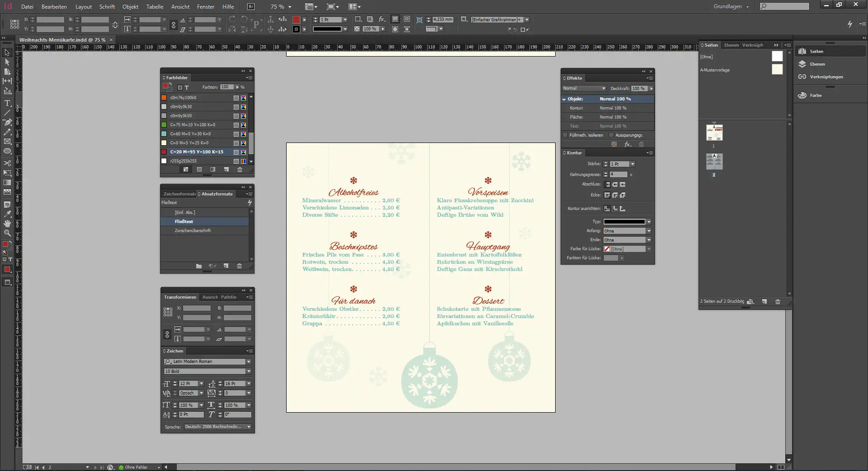Click the fx button in Effekte panel
868x471 pixels.
click(x=627, y=144)
